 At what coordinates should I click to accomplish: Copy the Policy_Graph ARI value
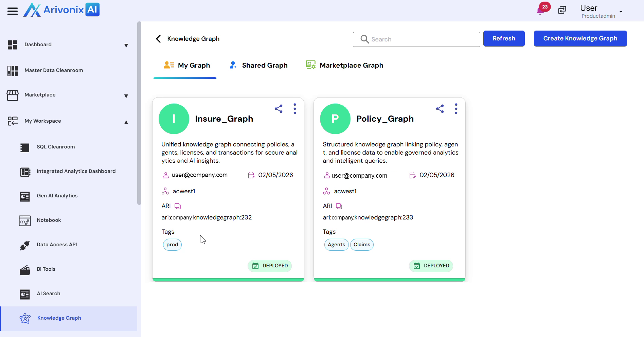click(339, 206)
